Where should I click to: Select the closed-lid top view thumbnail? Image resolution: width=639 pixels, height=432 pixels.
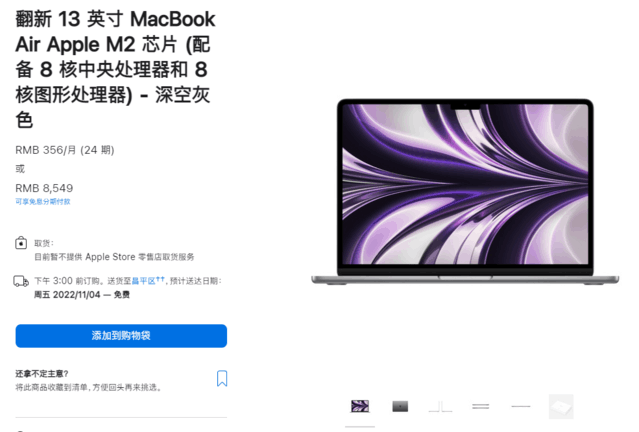[x=400, y=406]
